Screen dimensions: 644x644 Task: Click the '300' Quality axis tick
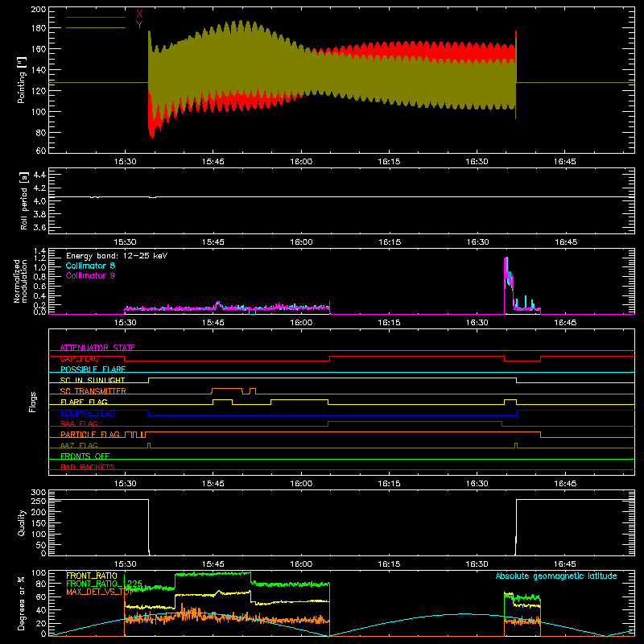tap(39, 492)
